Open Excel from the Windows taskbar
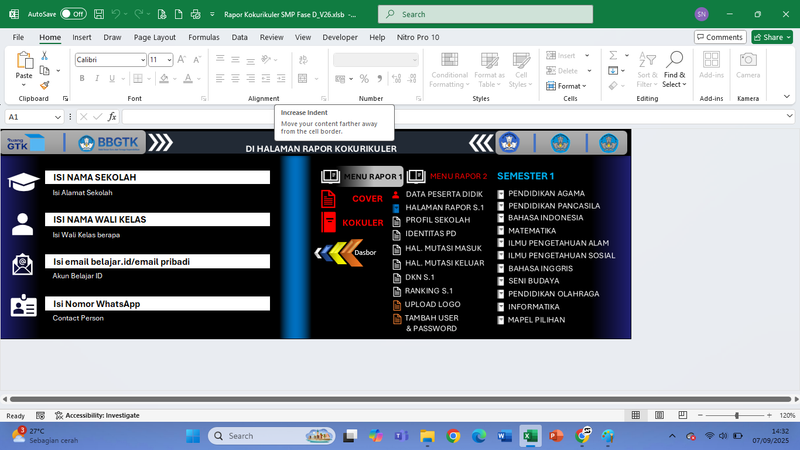 point(531,436)
